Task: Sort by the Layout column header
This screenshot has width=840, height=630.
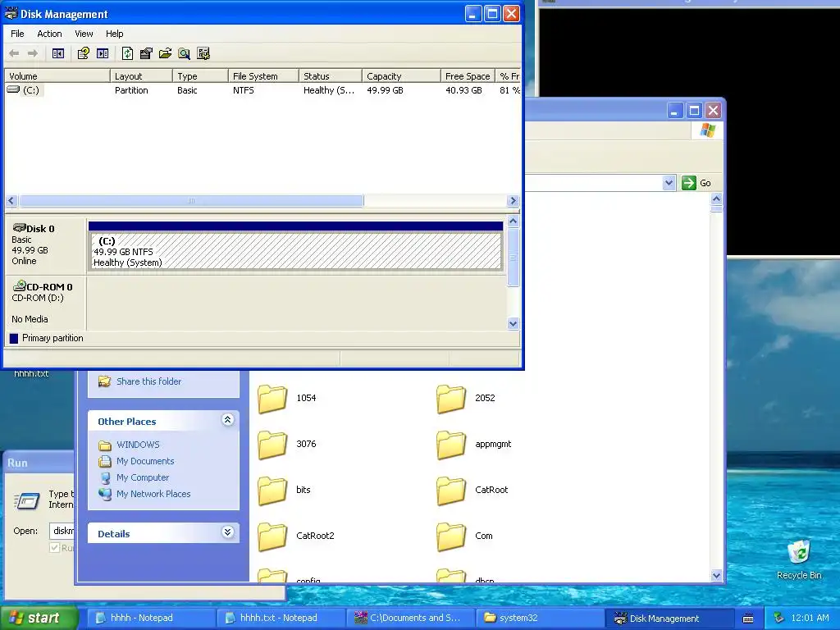Action: (x=141, y=75)
